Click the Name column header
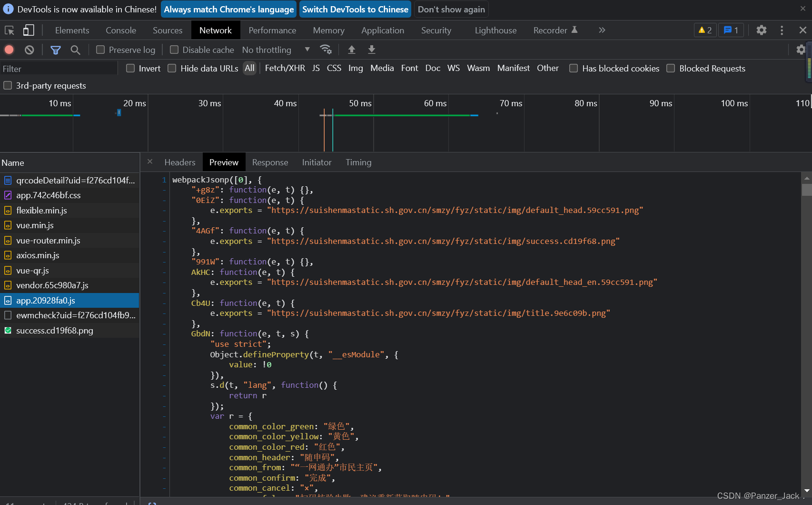This screenshot has height=505, width=812. coord(69,162)
